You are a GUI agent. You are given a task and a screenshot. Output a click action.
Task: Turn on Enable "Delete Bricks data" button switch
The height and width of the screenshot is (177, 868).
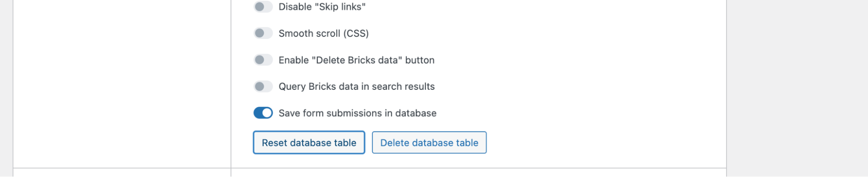(263, 60)
